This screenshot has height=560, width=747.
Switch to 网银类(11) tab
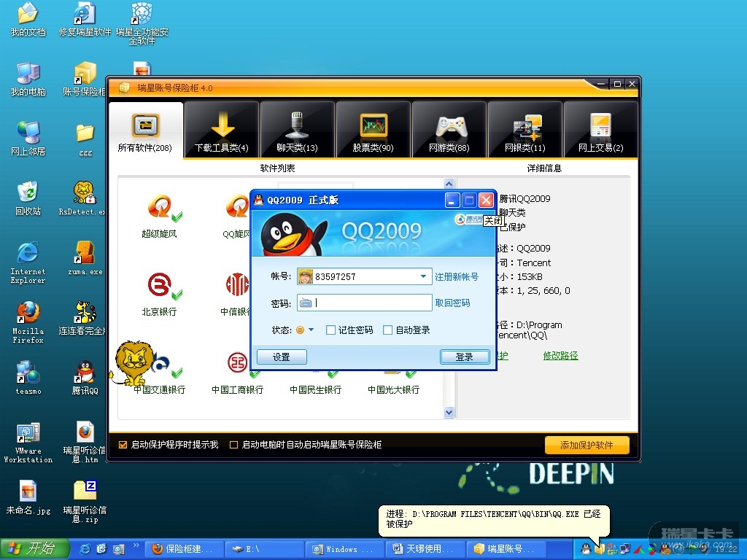pyautogui.click(x=525, y=129)
